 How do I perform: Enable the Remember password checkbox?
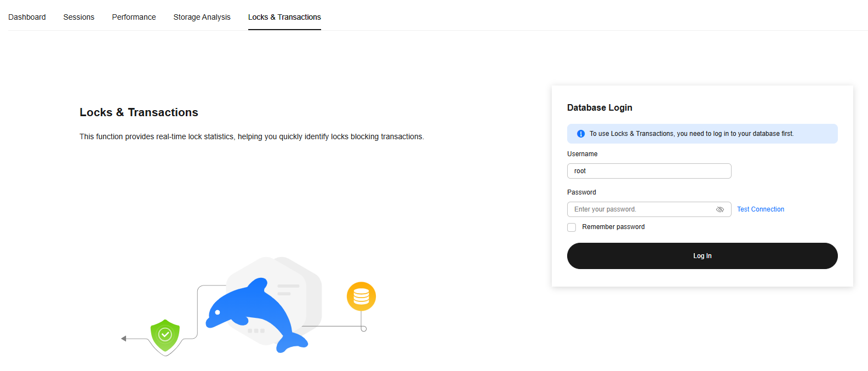572,227
